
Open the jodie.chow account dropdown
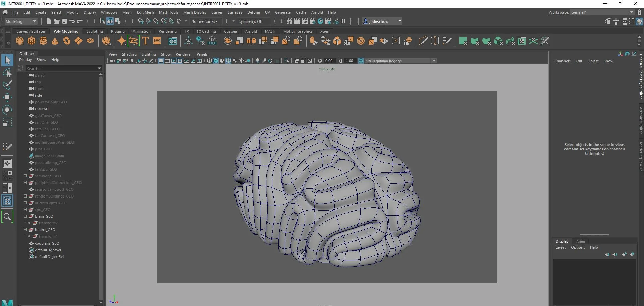coord(382,21)
